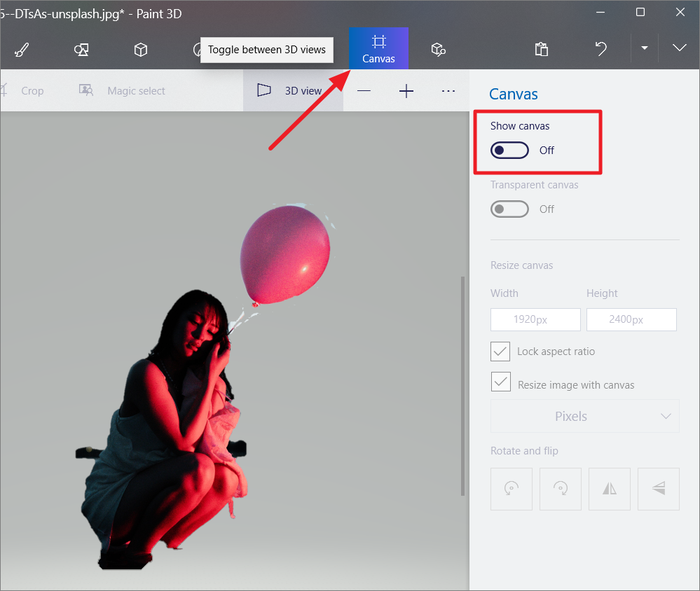Zoom in with the plus button
Screen dimensions: 700x591
[406, 91]
